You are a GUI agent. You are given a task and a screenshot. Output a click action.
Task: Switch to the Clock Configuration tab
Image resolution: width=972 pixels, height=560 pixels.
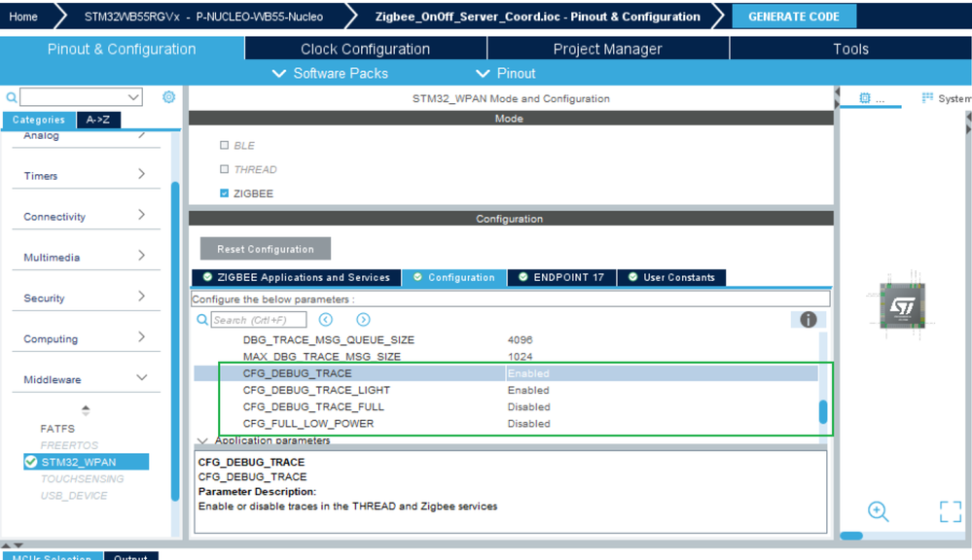click(366, 49)
